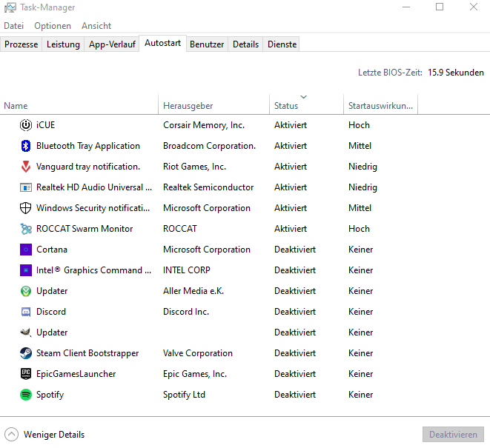Click Aller Media e.K. publisher cell
Viewport: 490px width, 448px height.
pyautogui.click(x=193, y=291)
